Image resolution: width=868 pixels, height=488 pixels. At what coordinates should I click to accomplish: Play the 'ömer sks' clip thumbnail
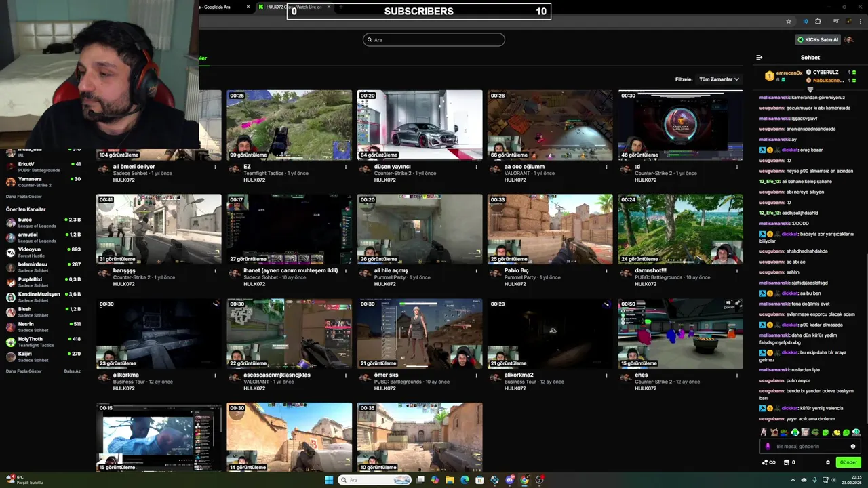click(420, 333)
